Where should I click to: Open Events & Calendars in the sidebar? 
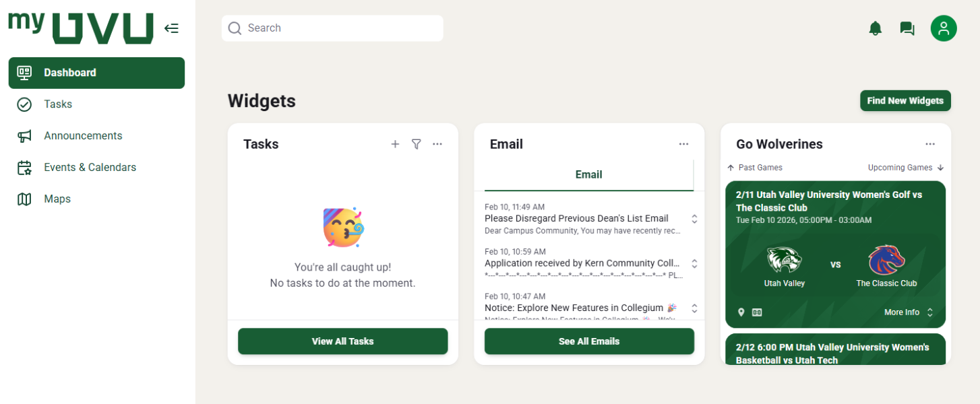click(90, 168)
